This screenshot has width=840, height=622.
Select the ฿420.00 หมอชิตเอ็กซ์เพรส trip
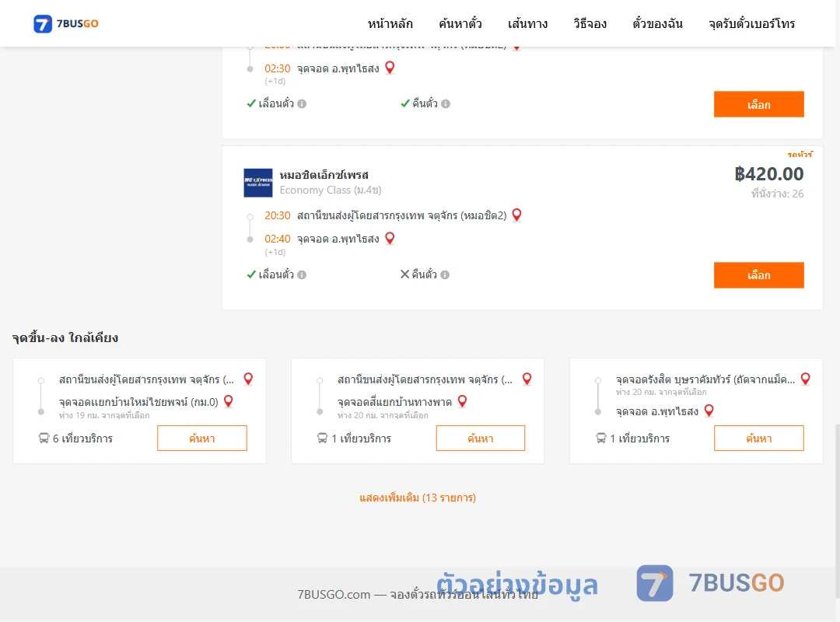click(x=758, y=274)
